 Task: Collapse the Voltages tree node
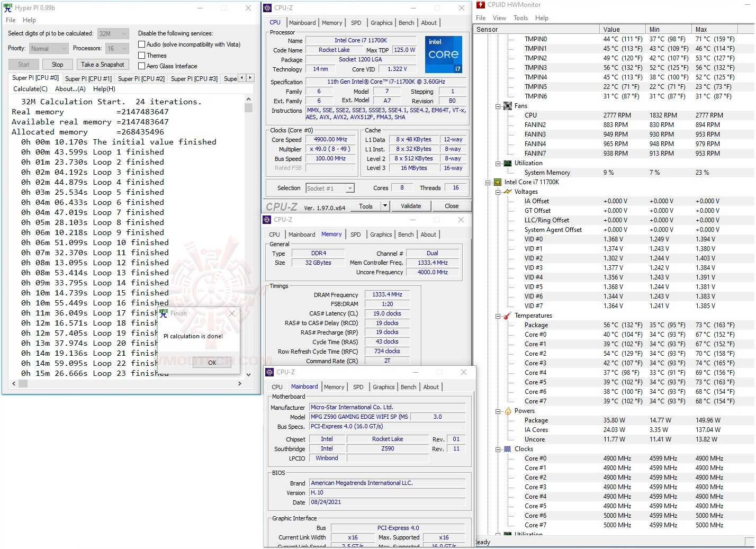click(498, 192)
